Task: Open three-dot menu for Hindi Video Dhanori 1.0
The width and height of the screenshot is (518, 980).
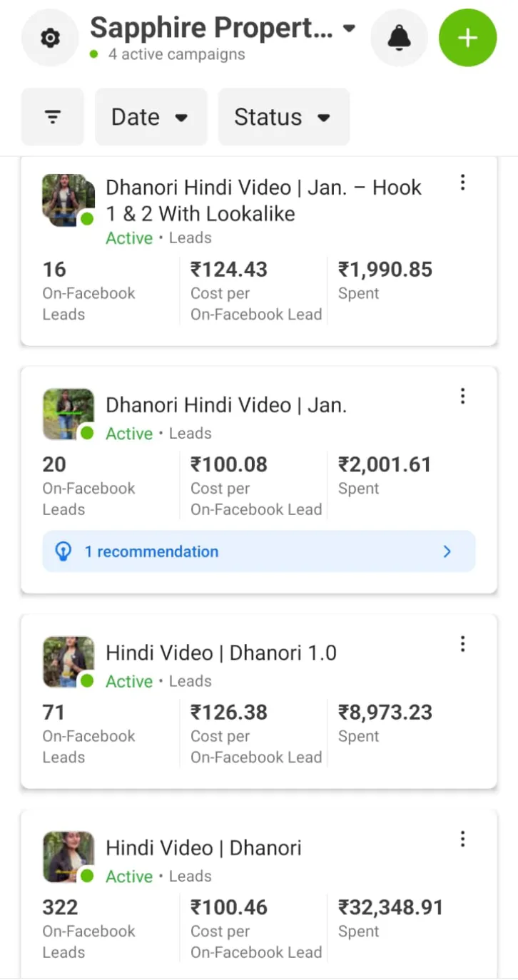Action: click(x=463, y=645)
